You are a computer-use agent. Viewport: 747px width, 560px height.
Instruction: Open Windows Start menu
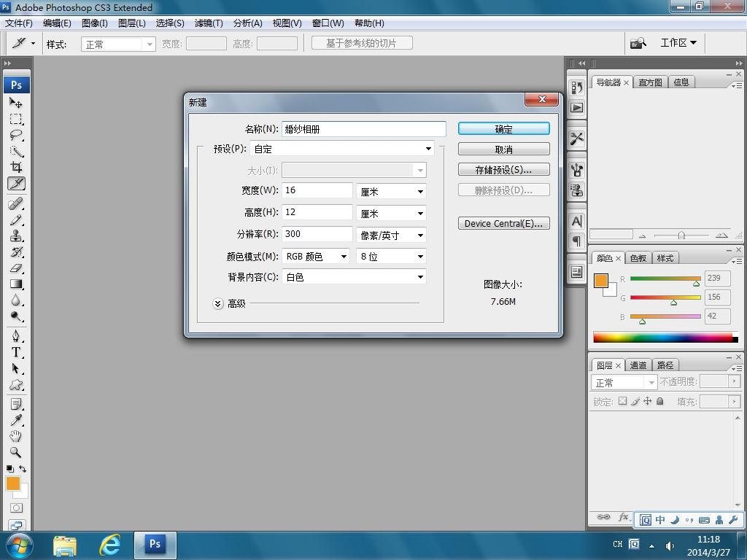[20, 545]
